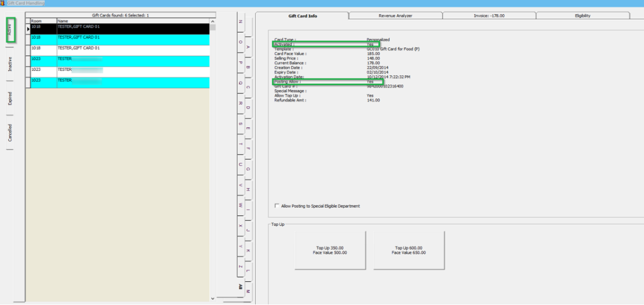Select the Gift Card Info tab

click(x=302, y=16)
